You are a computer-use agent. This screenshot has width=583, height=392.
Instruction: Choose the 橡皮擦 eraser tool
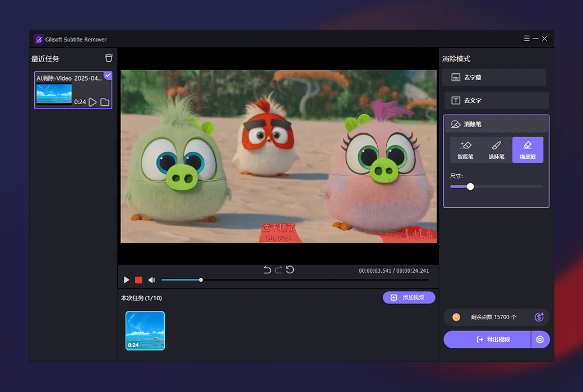click(x=528, y=150)
